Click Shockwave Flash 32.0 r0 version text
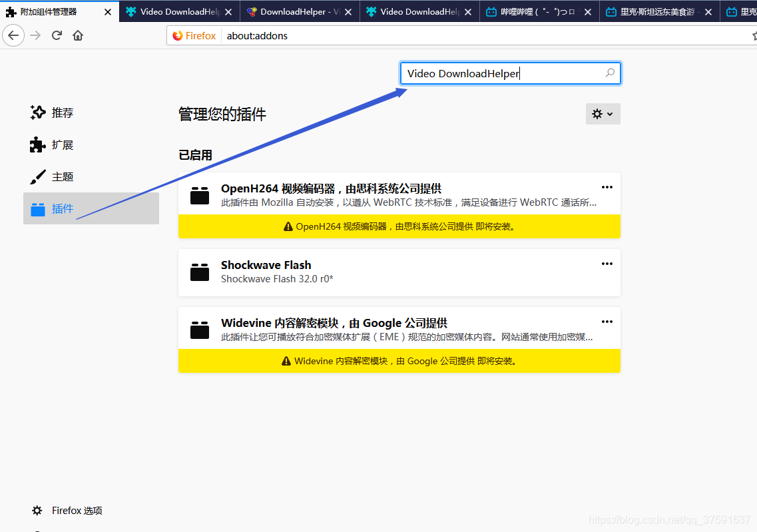 tap(277, 279)
